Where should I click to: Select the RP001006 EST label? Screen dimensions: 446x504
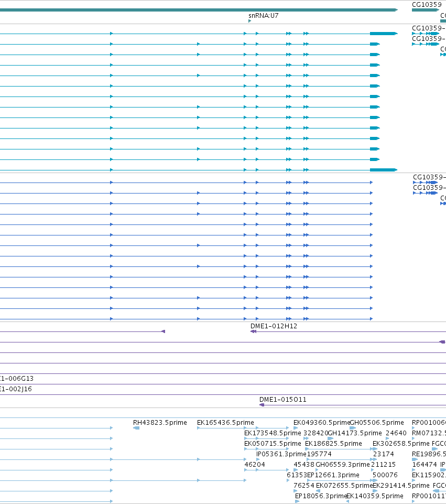[429, 422]
